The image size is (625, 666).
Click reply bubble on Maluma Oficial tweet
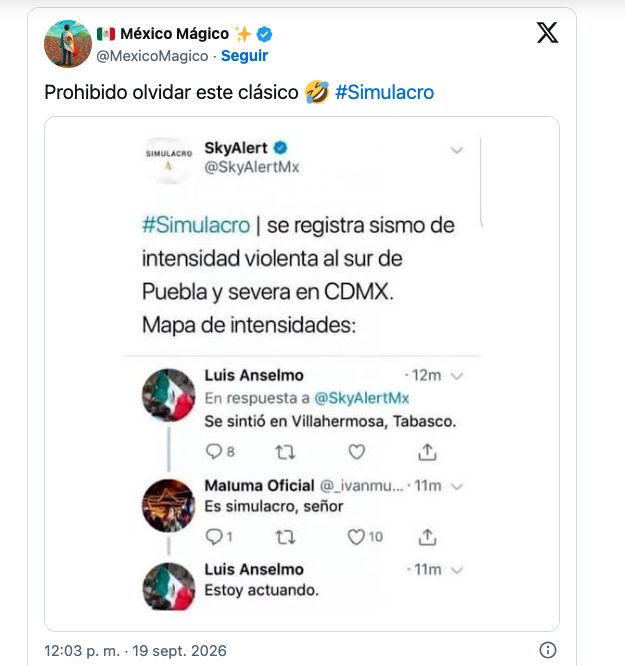(x=214, y=537)
